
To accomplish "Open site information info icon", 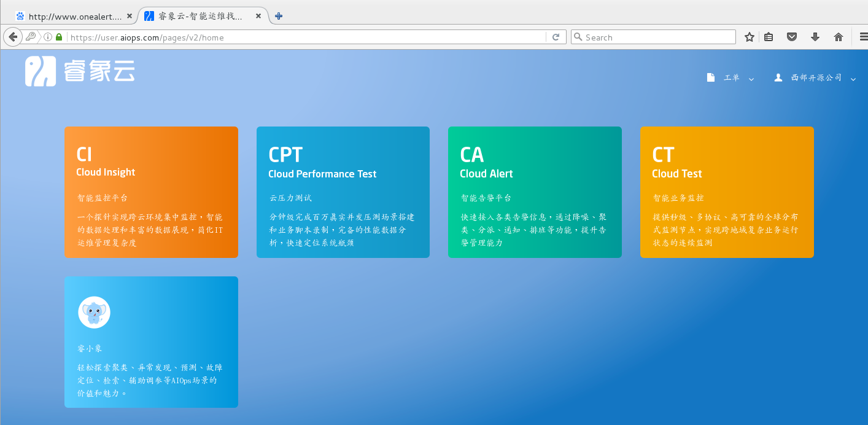I will 48,37.
